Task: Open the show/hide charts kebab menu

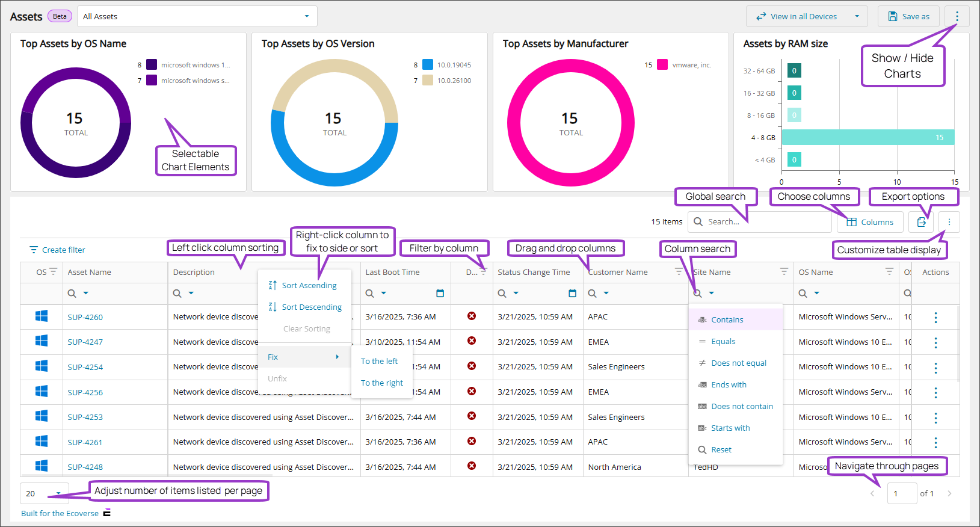Action: [957, 16]
